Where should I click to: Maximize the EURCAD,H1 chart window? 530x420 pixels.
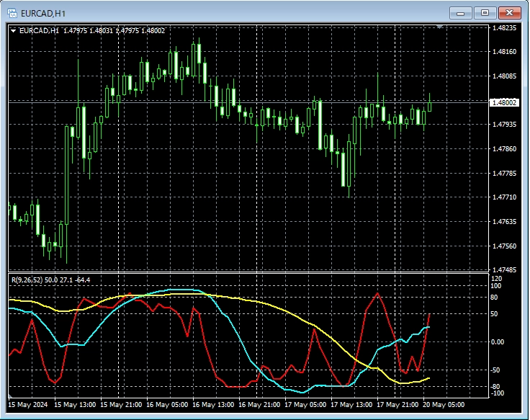(x=485, y=12)
